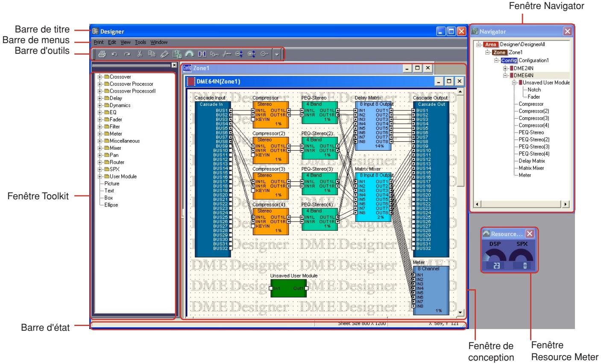
Task: Select the green Unsaved User Module block
Action: tap(289, 288)
